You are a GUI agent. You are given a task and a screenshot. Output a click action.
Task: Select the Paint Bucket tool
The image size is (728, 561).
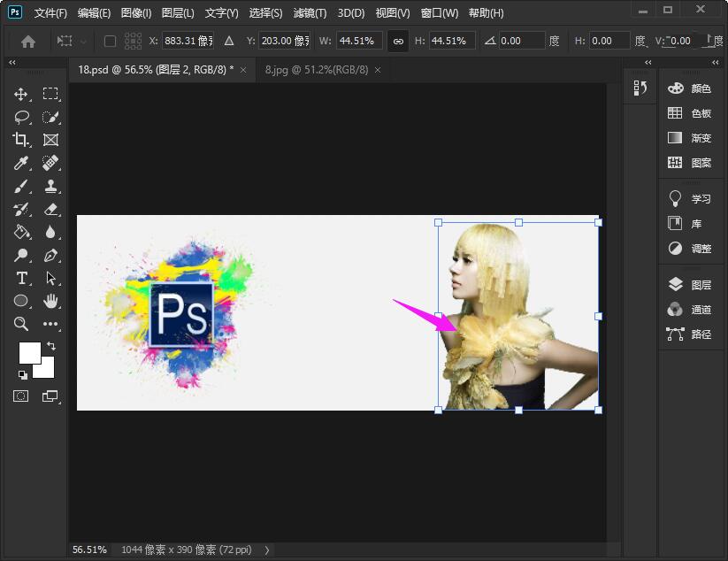[21, 232]
